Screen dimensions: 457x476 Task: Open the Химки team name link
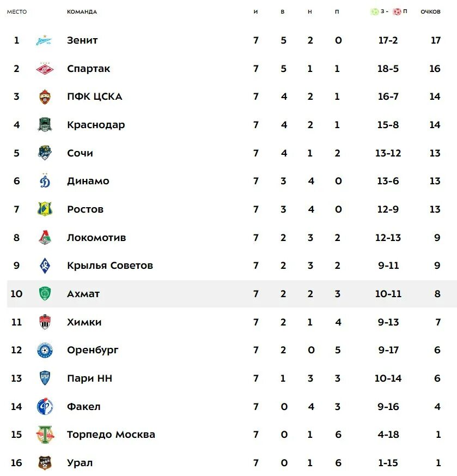click(x=84, y=322)
